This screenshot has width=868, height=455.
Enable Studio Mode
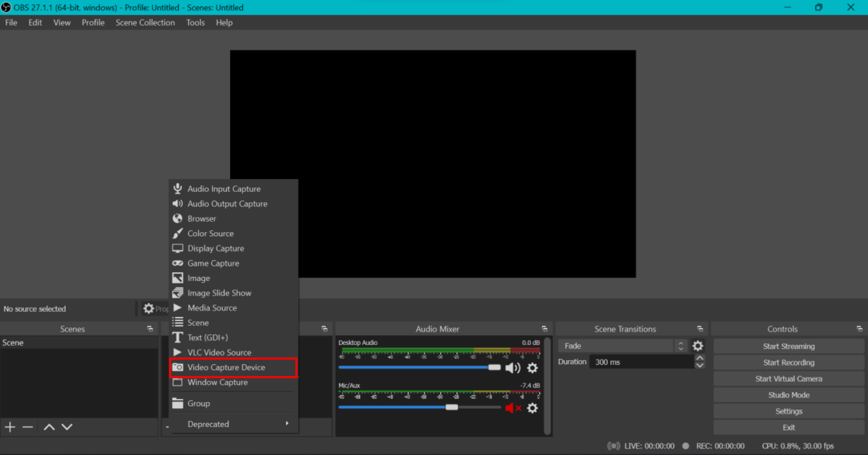click(788, 395)
